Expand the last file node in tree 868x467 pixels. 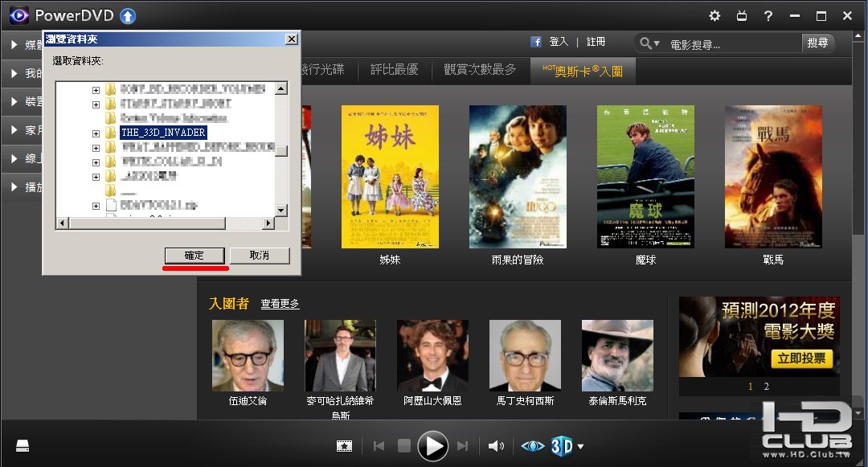pyautogui.click(x=96, y=206)
